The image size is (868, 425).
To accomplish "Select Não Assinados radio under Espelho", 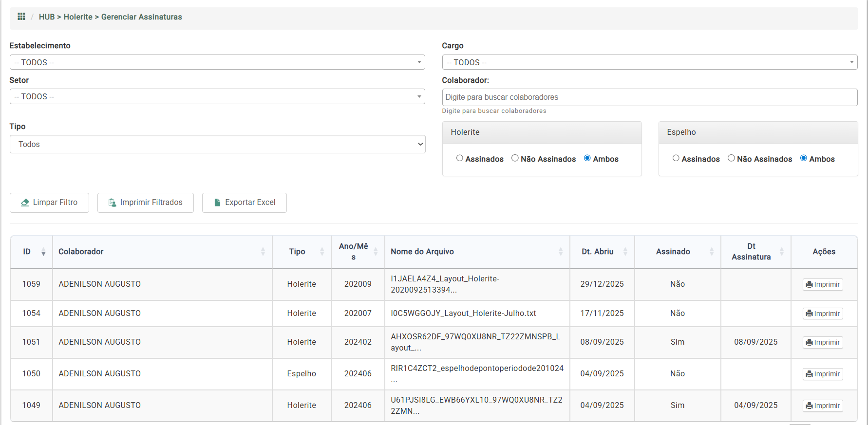I will [x=731, y=158].
